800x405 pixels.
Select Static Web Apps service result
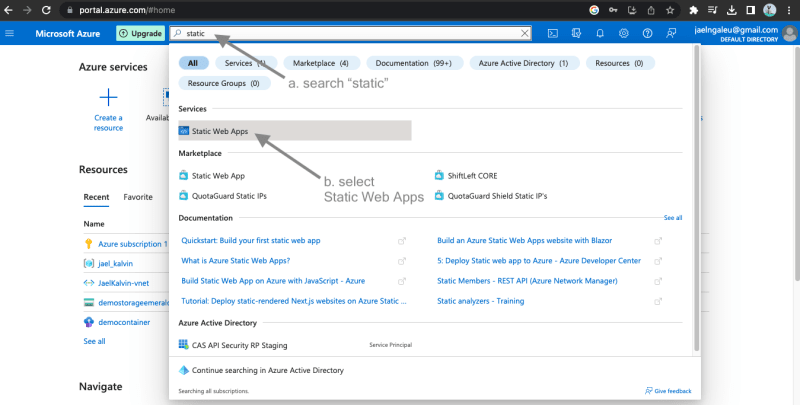[295, 131]
